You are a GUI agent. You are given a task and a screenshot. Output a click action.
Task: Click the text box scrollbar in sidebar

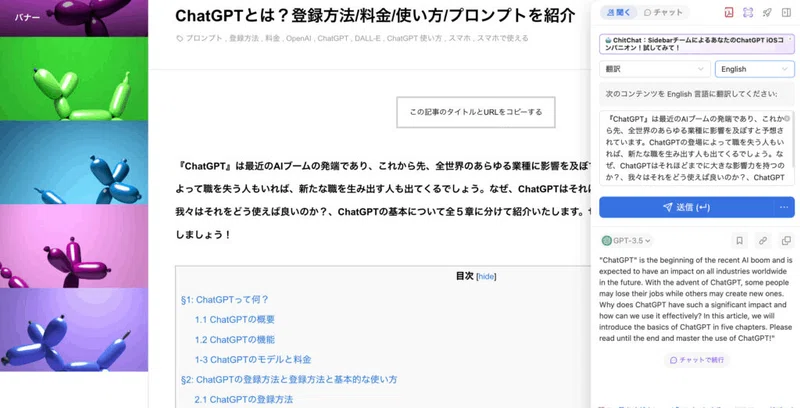click(x=793, y=141)
